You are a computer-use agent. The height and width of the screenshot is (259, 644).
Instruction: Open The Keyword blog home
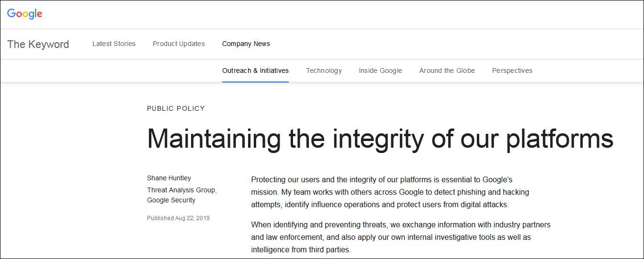tap(38, 44)
